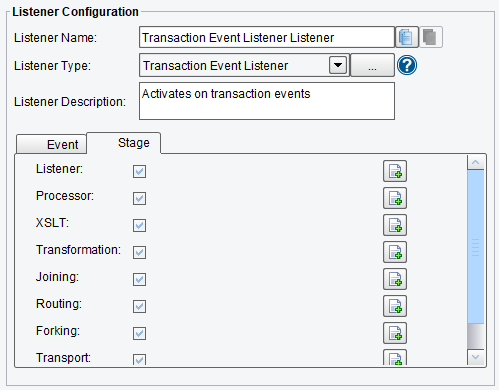Add document for the Routing stage
Screen dimensions: 499x390
click(395, 306)
